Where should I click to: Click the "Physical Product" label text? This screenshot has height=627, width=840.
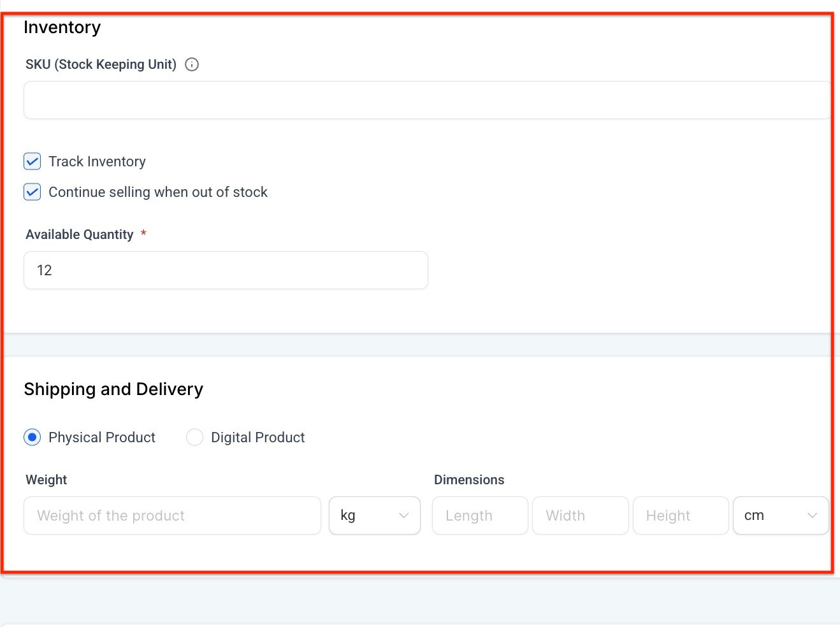tap(102, 438)
